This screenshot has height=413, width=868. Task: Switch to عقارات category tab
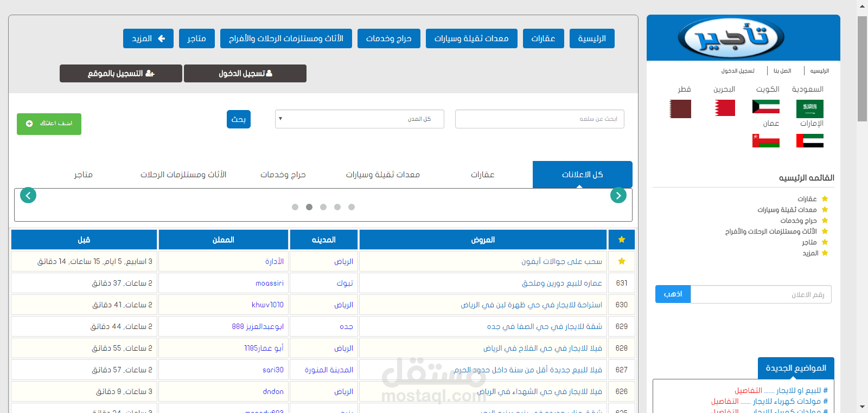click(x=482, y=175)
